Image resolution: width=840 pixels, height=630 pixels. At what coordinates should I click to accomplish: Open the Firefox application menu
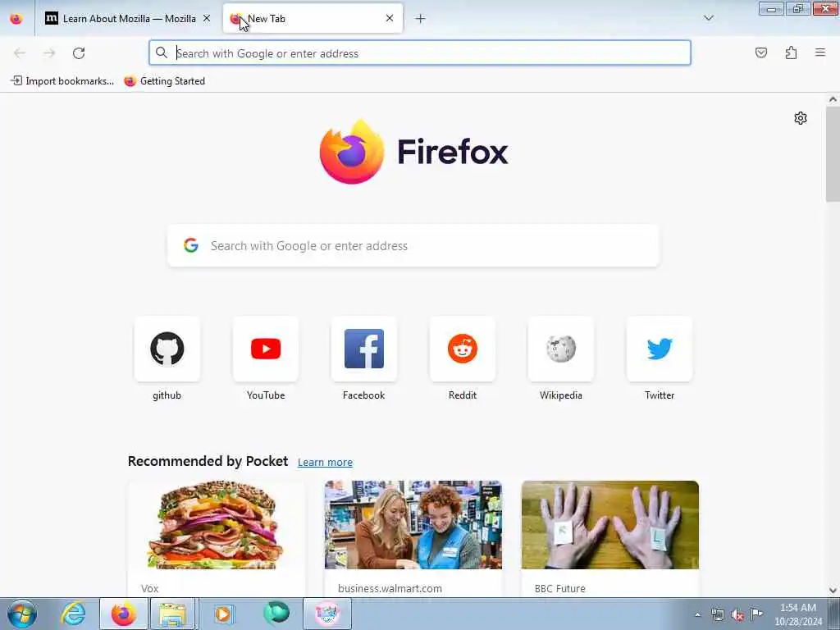820,52
